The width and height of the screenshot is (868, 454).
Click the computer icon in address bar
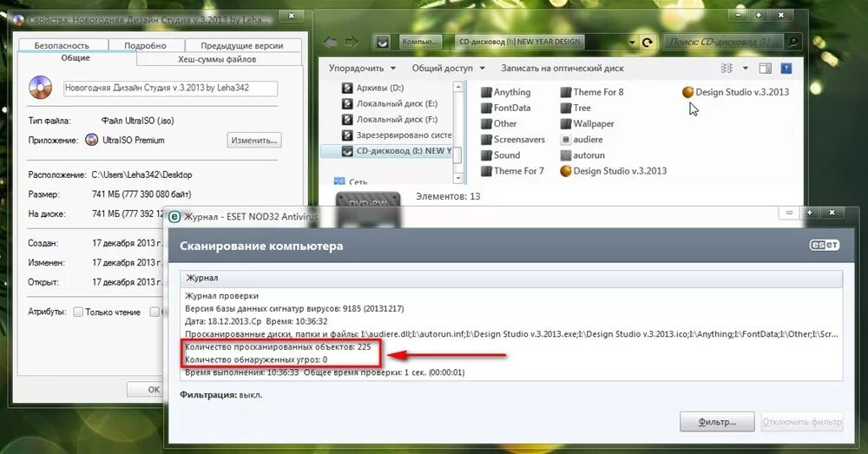[382, 42]
